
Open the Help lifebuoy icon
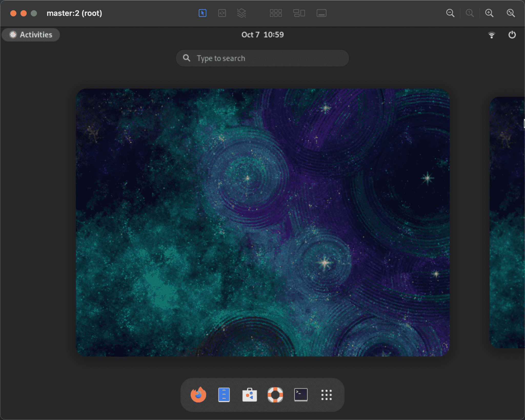(x=275, y=395)
